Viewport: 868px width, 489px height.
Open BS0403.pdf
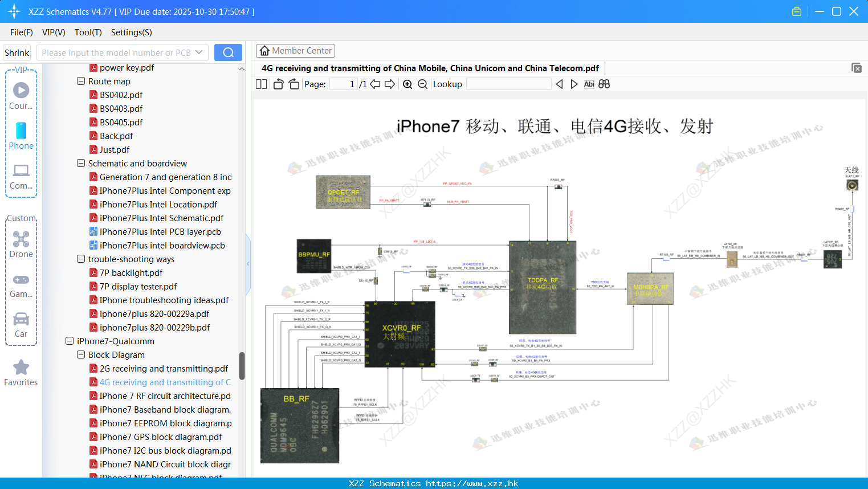[x=121, y=108]
